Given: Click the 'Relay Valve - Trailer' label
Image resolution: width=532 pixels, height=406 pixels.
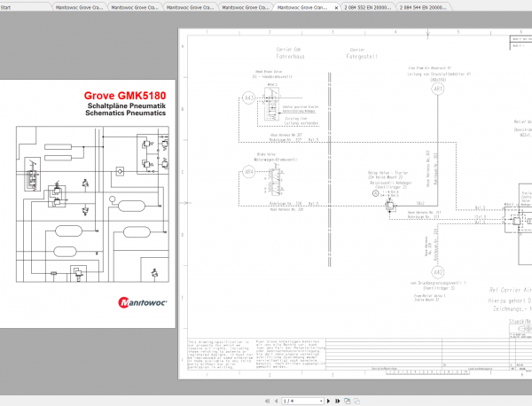Looking at the screenshot, I should point(387,173).
